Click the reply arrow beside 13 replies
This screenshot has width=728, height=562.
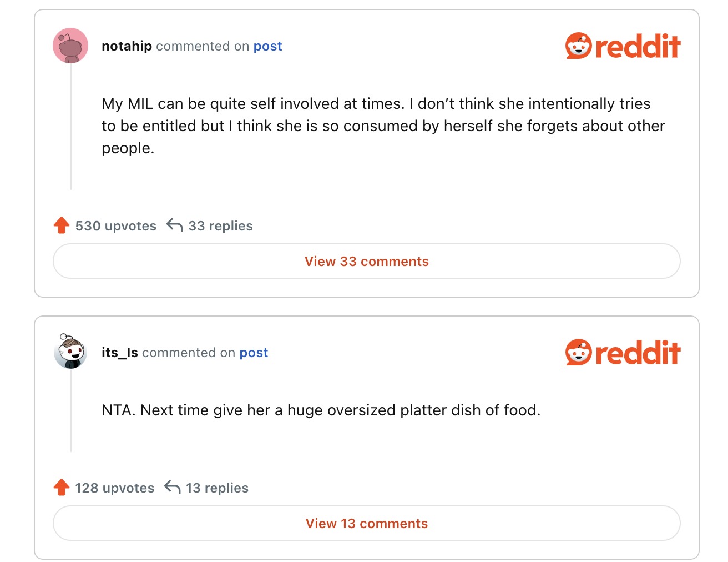(x=173, y=488)
